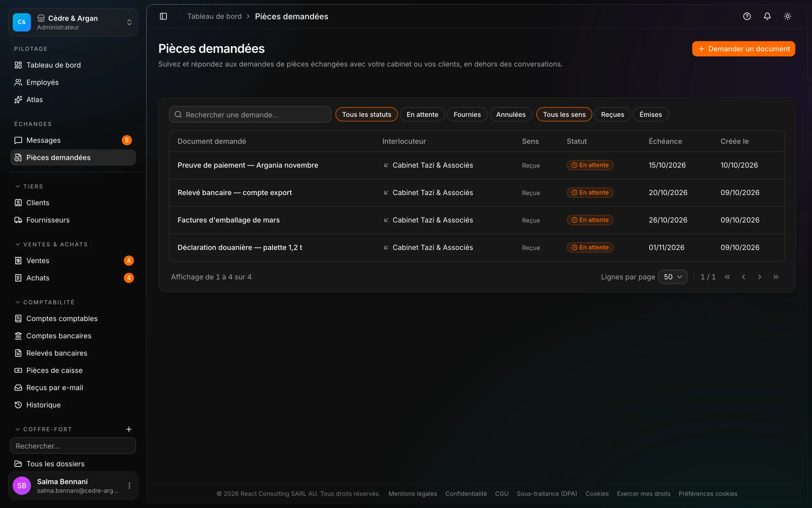Click the SB user avatar
Viewport: 812px width, 508px height.
click(x=22, y=486)
